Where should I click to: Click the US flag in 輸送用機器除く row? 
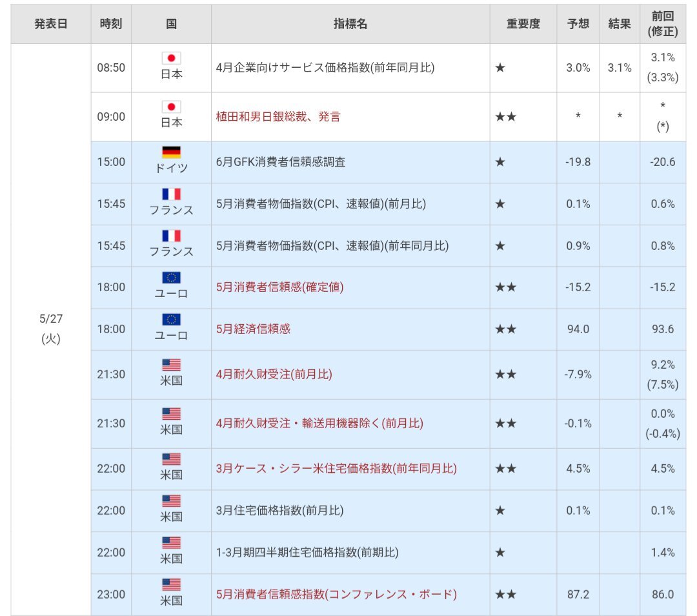[171, 414]
